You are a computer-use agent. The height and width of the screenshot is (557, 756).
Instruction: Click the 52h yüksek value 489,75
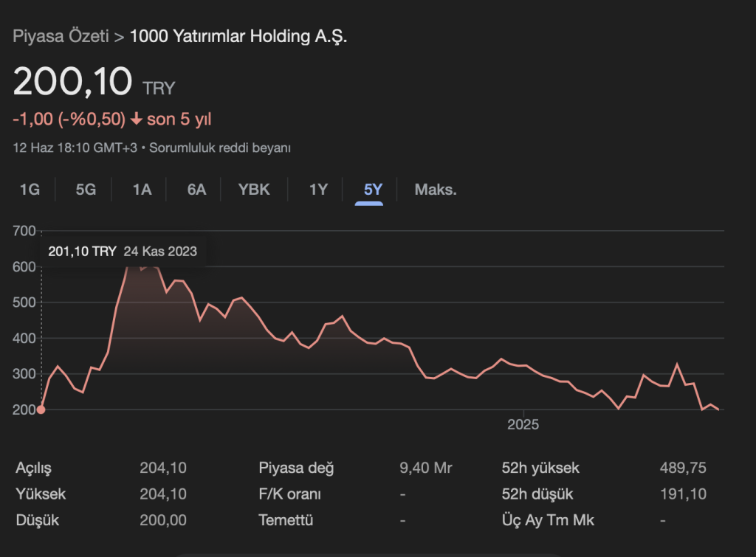pos(683,468)
